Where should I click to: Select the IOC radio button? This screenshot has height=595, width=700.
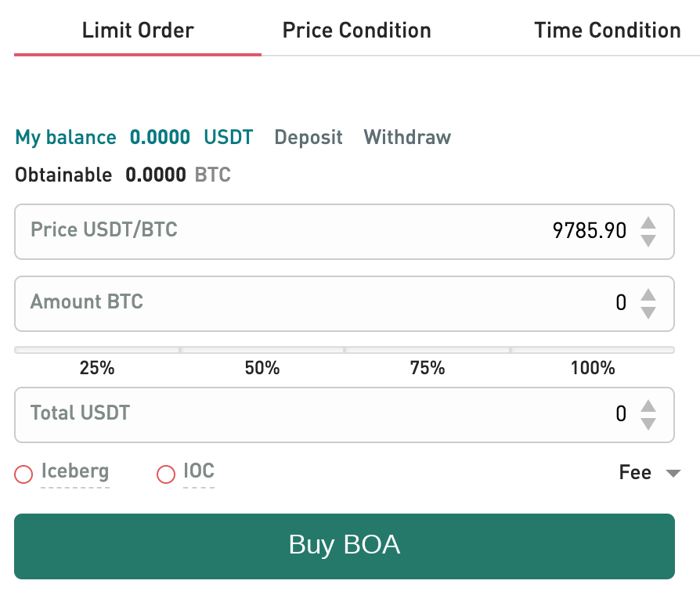166,474
